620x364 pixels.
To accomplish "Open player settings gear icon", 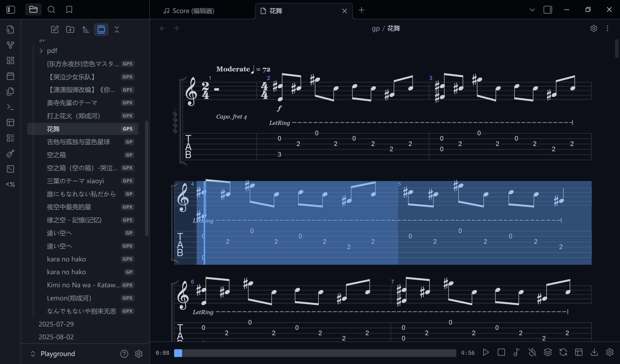I will pyautogui.click(x=610, y=352).
